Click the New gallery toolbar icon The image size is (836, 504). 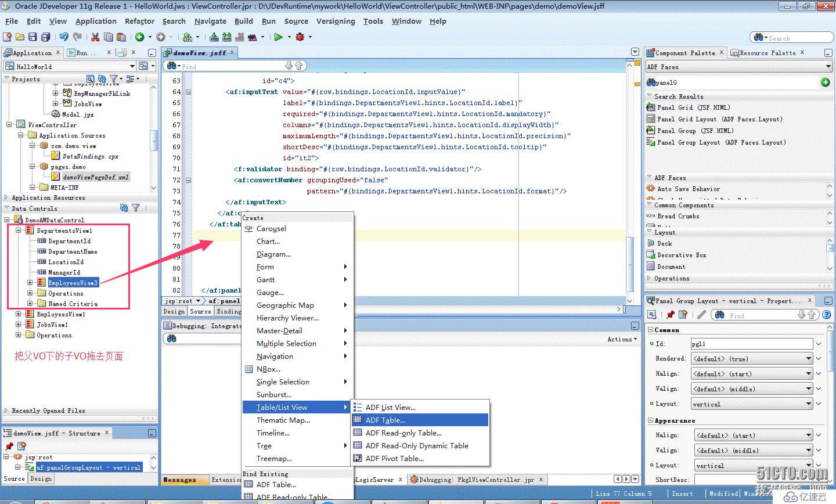coord(8,37)
